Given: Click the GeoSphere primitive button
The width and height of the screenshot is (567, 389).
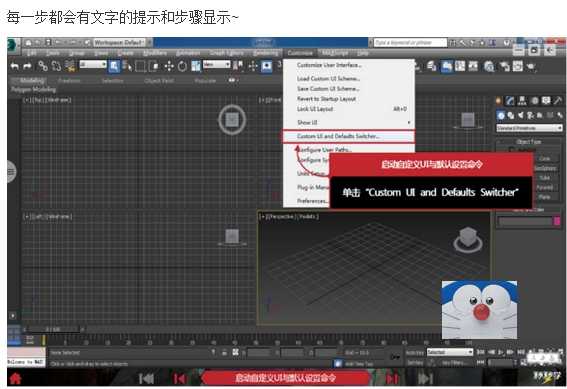Looking at the screenshot, I should tap(545, 168).
